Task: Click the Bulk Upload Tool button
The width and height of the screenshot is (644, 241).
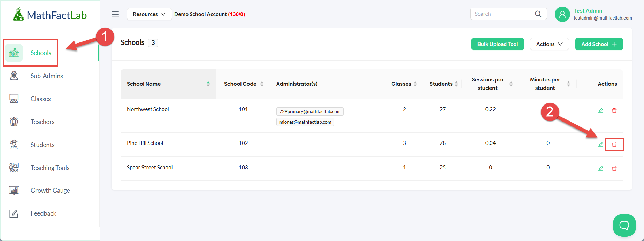Action: [x=498, y=44]
